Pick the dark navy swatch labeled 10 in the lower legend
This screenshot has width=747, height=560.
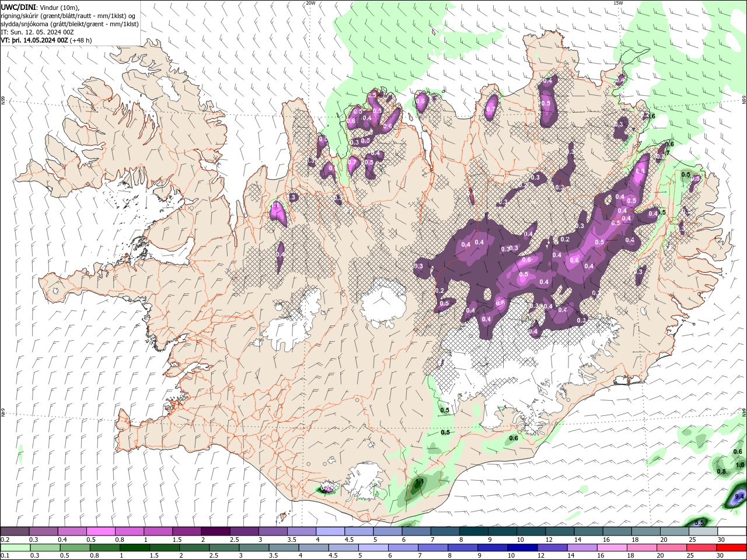(x=522, y=548)
